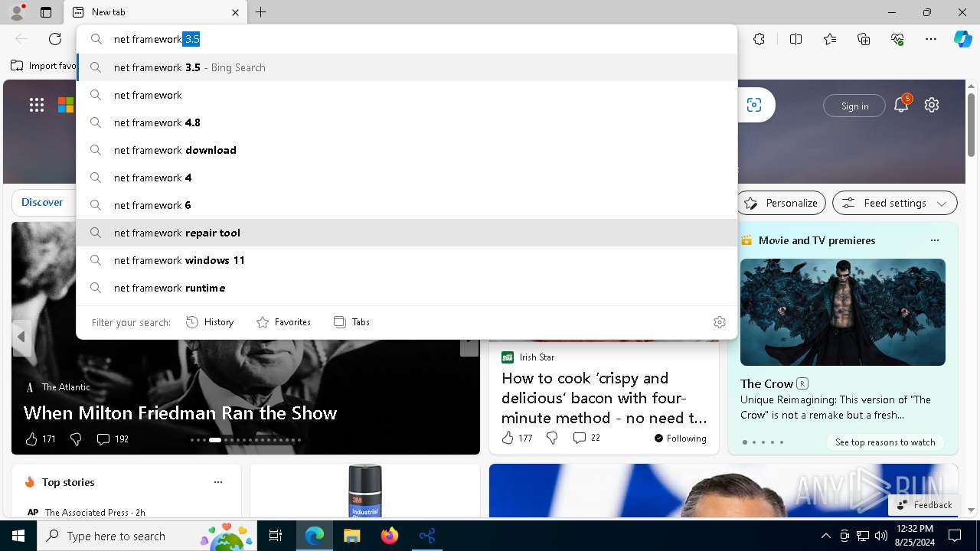Image resolution: width=980 pixels, height=551 pixels.
Task: Switch to the Discover feed tab
Action: 42,202
